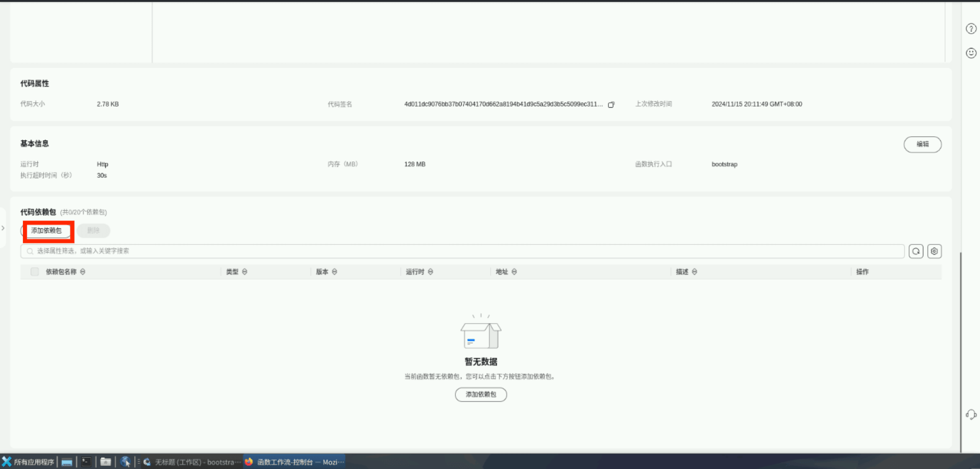This screenshot has height=469, width=980.
Task: Click the runtime value Http
Action: click(103, 164)
